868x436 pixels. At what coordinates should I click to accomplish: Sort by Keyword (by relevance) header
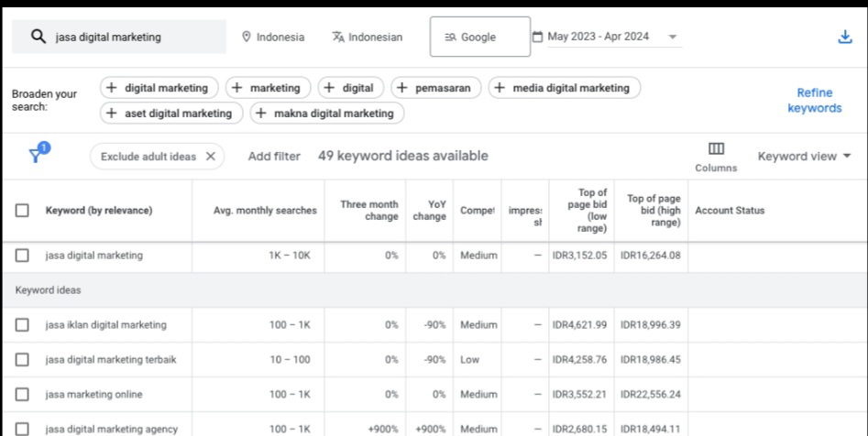point(99,211)
